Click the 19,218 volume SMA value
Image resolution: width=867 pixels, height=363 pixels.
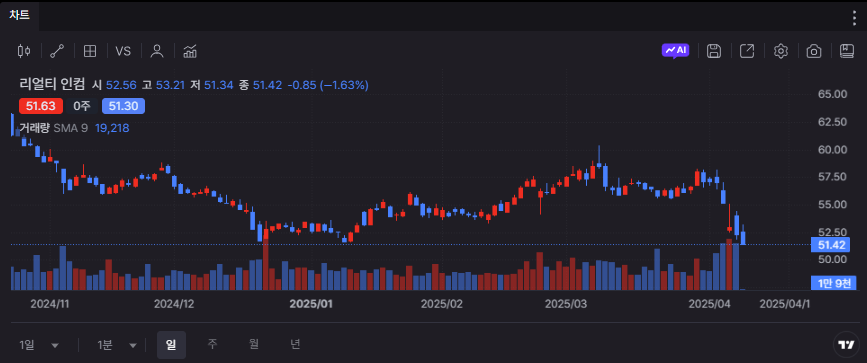(112, 128)
